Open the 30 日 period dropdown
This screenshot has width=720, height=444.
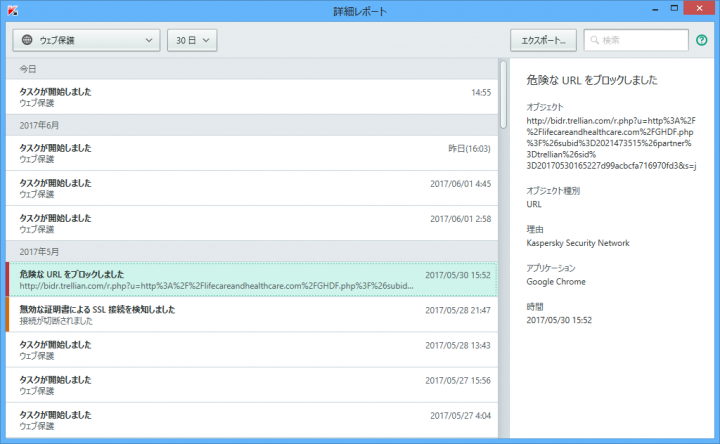point(192,40)
